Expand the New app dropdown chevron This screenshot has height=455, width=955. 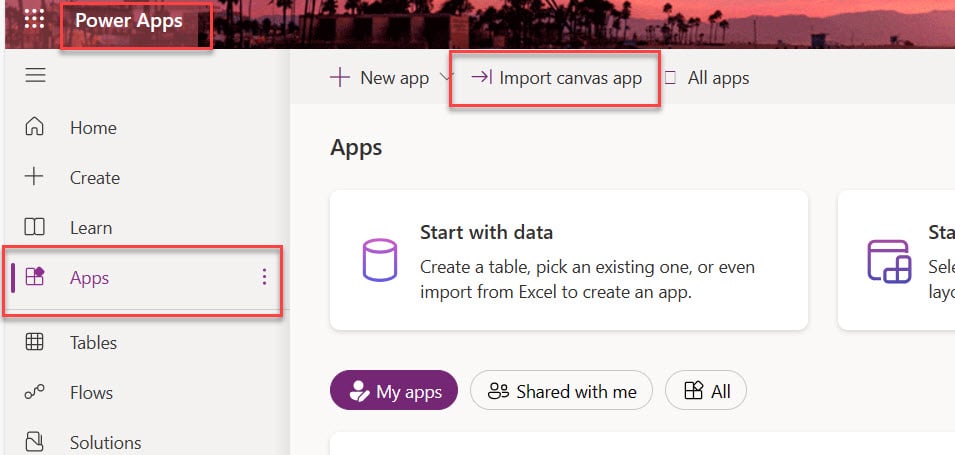click(446, 77)
